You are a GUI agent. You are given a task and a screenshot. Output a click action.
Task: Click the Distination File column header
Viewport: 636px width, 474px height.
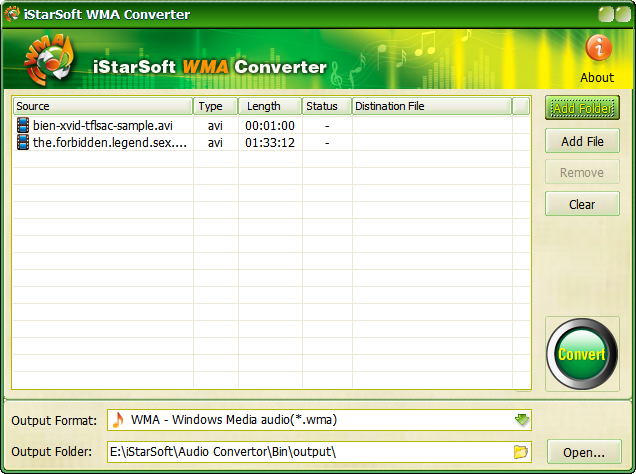pyautogui.click(x=431, y=106)
